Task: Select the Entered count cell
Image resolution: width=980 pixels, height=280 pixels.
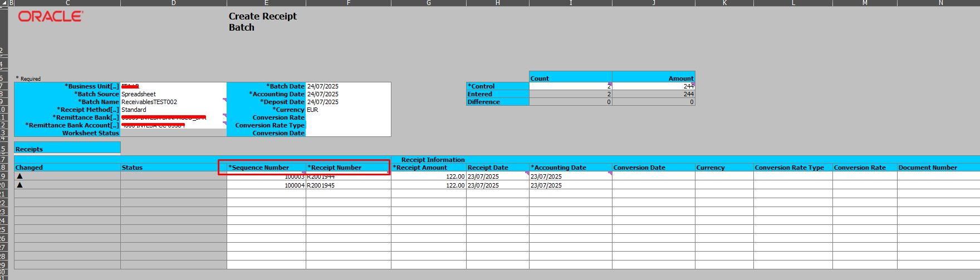Action: tap(571, 94)
